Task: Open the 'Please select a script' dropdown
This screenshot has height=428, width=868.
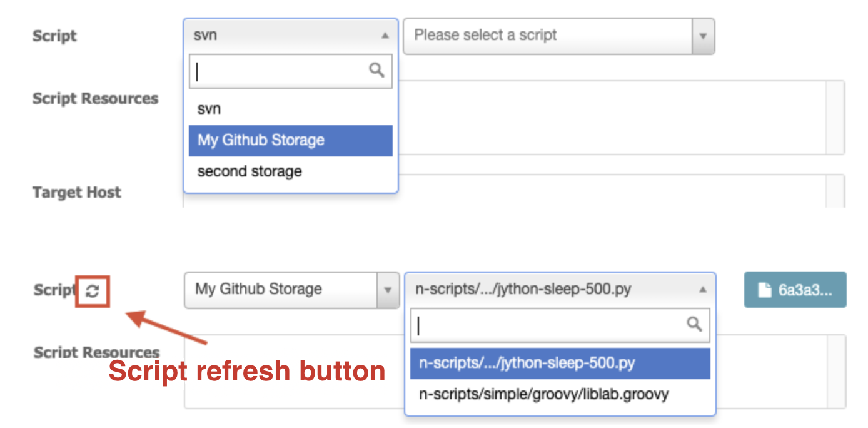Action: pos(559,36)
